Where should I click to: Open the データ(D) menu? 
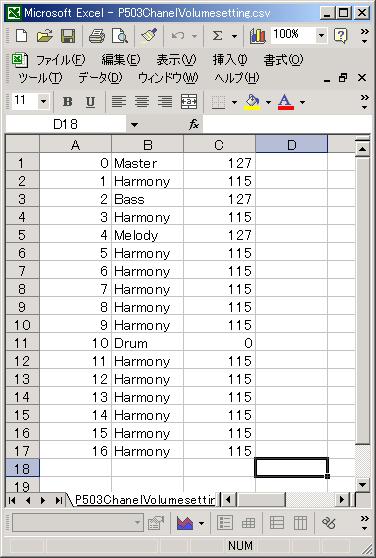pos(100,78)
